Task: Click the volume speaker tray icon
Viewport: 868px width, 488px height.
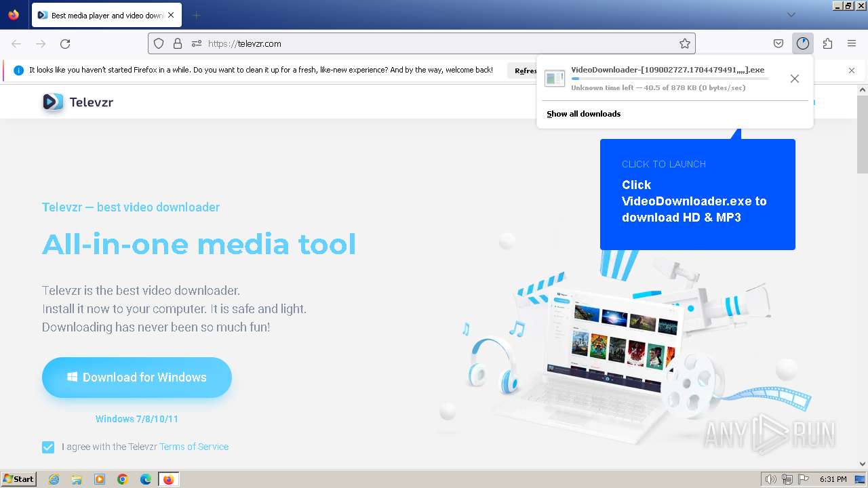Action: pos(771,479)
